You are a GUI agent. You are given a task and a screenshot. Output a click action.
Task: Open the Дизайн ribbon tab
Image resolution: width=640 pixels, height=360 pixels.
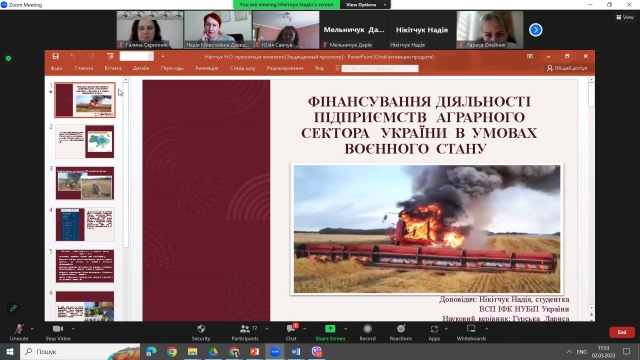[x=141, y=68]
